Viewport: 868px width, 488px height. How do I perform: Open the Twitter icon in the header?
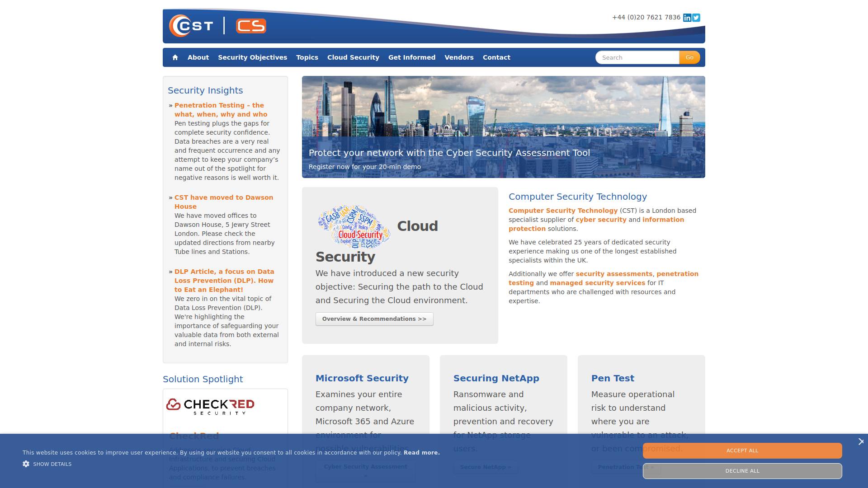(696, 18)
